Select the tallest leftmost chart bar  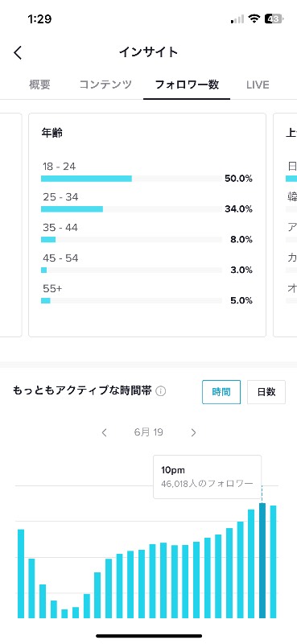click(21, 574)
